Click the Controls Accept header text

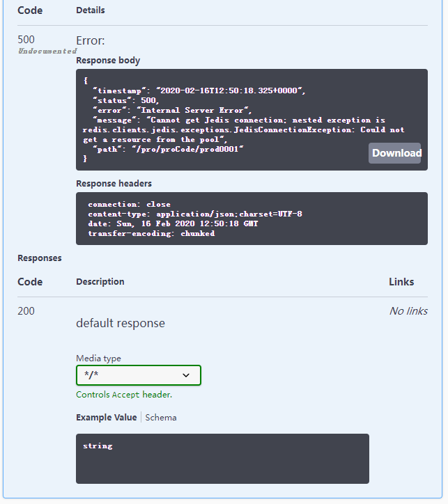tap(124, 395)
